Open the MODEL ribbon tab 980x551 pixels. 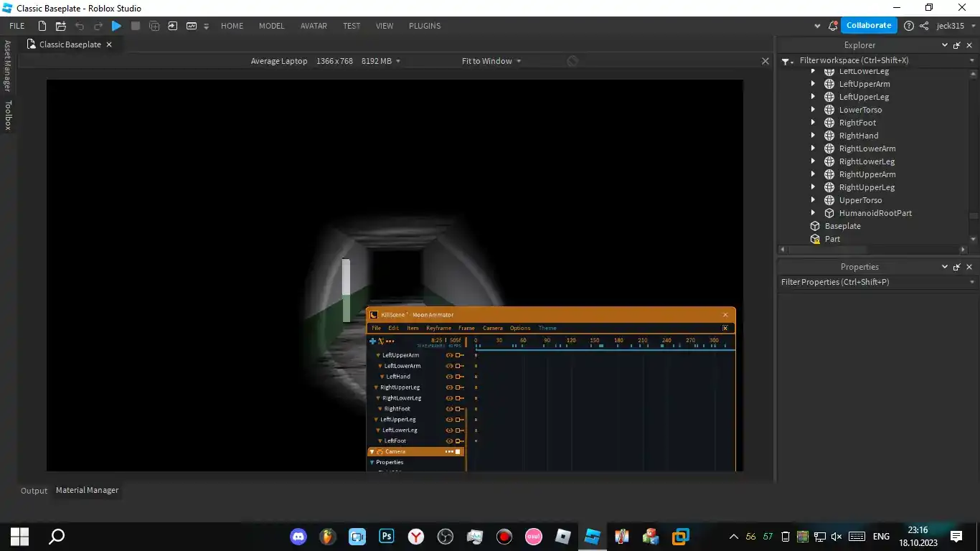pyautogui.click(x=271, y=26)
